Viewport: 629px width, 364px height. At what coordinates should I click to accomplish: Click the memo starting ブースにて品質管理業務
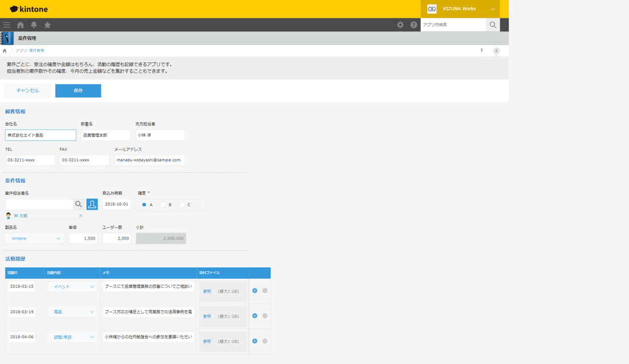149,286
